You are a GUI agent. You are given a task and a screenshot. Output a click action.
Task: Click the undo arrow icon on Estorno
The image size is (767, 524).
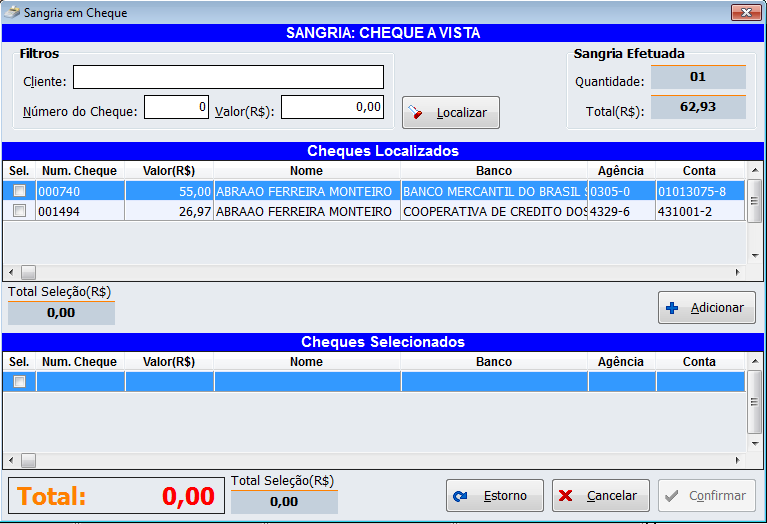(461, 496)
